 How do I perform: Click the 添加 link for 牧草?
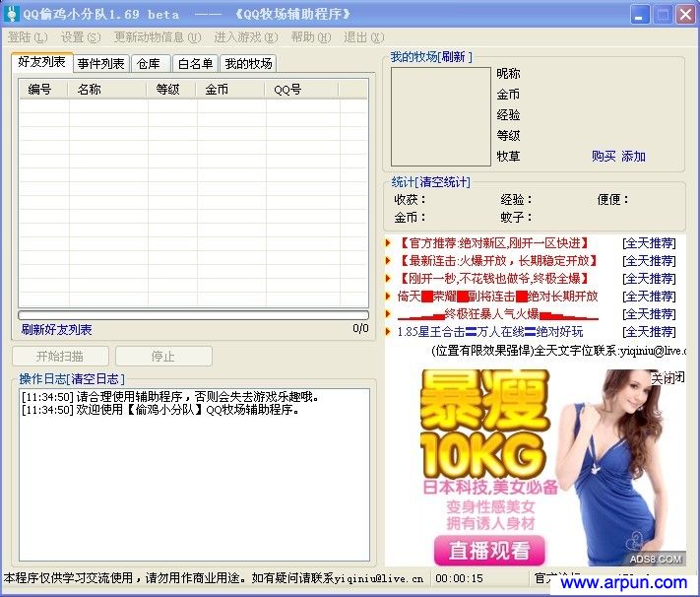click(633, 157)
